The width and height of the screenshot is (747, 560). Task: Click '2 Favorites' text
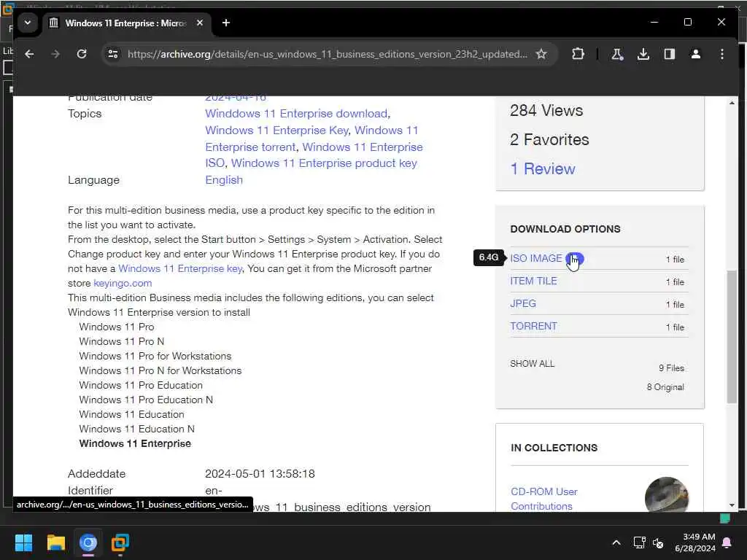(549, 139)
